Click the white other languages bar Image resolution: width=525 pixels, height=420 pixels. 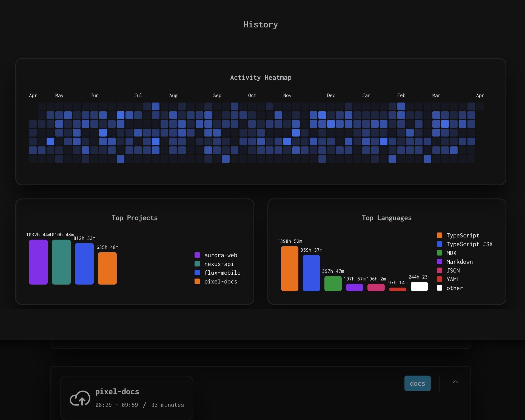point(419,286)
